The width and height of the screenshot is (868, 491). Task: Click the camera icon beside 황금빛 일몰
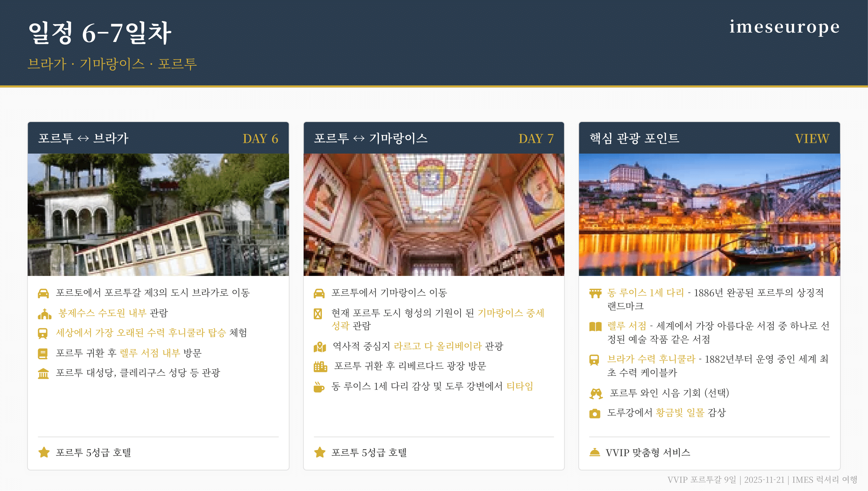point(595,414)
